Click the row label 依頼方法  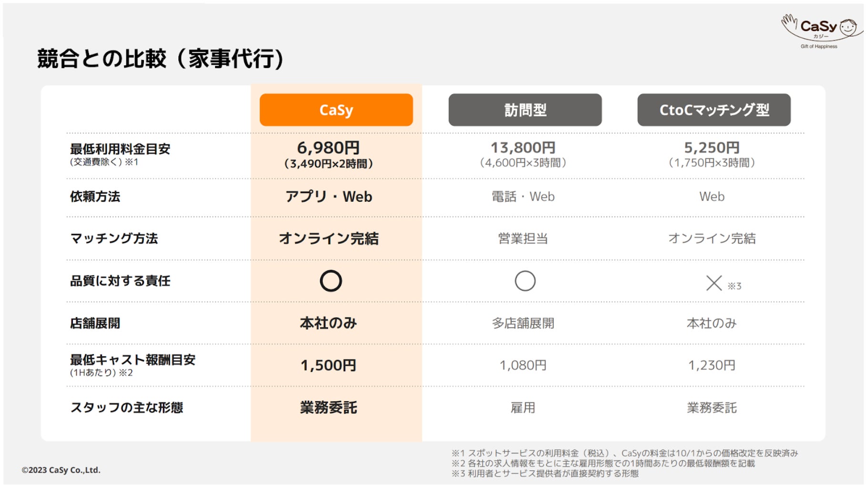tap(95, 196)
